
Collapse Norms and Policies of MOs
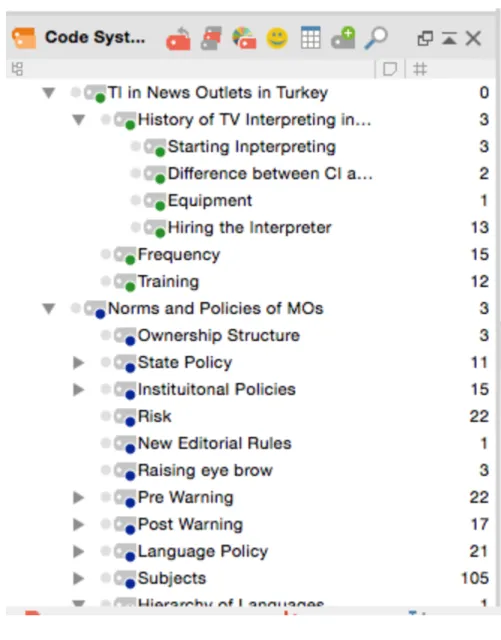[49, 309]
